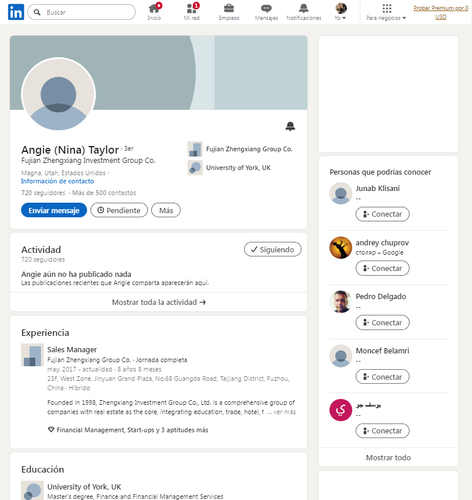
Task: Open Mensajes chat icon
Action: pos(266,12)
